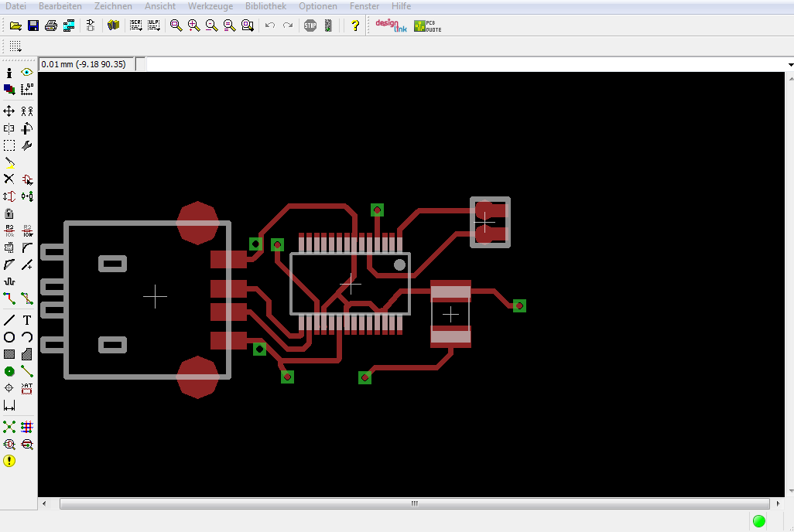The height and width of the screenshot is (532, 794).
Task: Click the horizontal scrollbar thumb
Action: tap(415, 503)
